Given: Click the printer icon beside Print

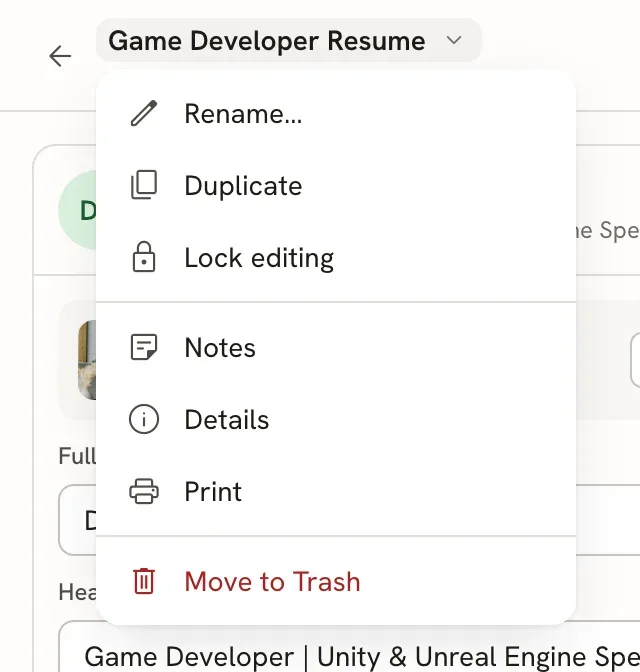Looking at the screenshot, I should coord(144,491).
